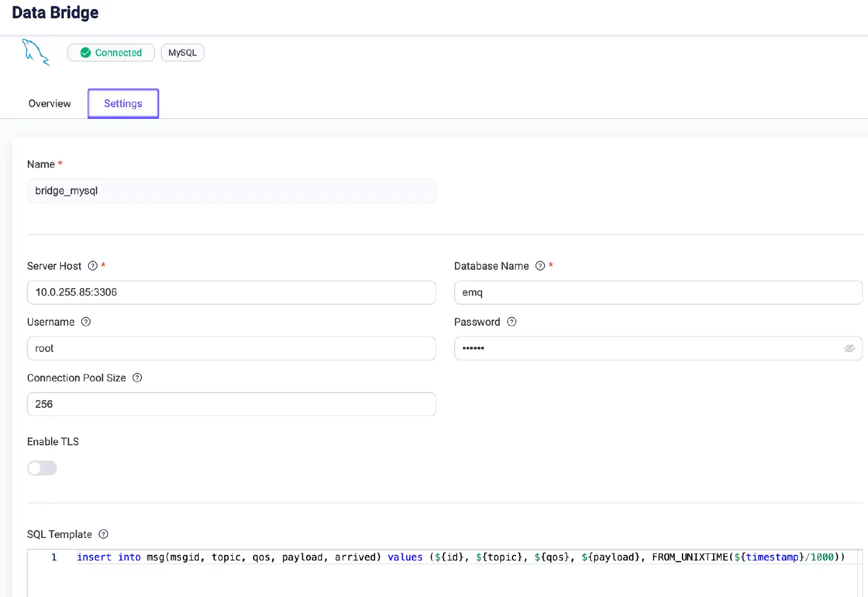
Task: Open the Server Host help tooltip icon
Action: (x=92, y=265)
